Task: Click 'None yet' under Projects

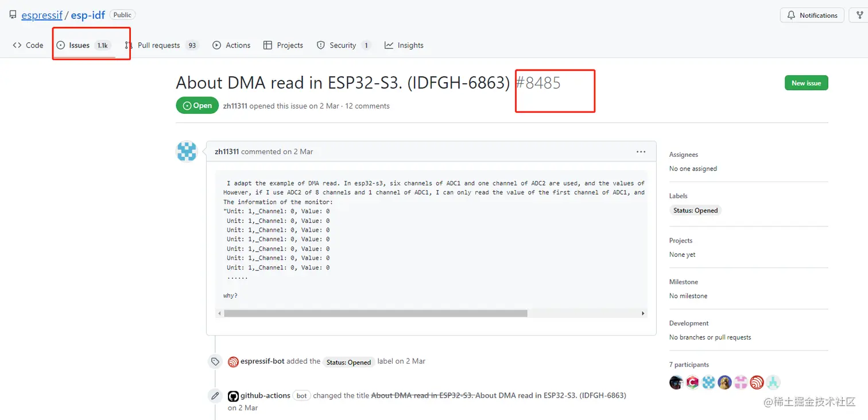Action: click(x=682, y=255)
